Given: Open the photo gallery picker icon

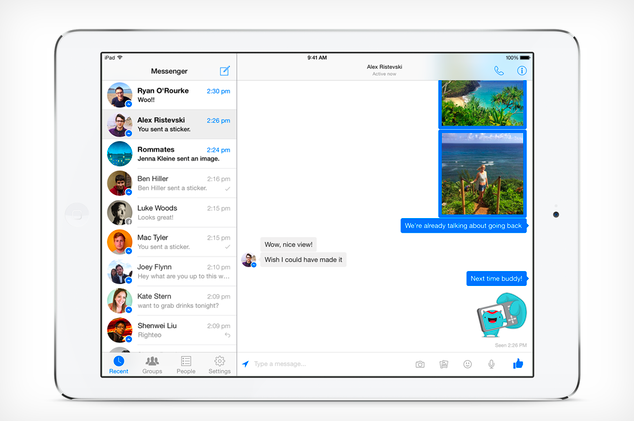Looking at the screenshot, I should tap(444, 364).
